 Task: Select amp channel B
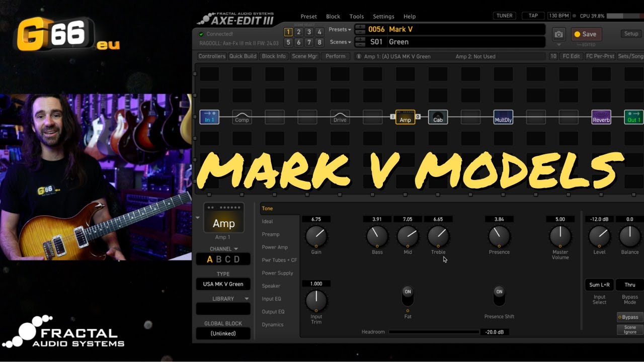pos(219,259)
